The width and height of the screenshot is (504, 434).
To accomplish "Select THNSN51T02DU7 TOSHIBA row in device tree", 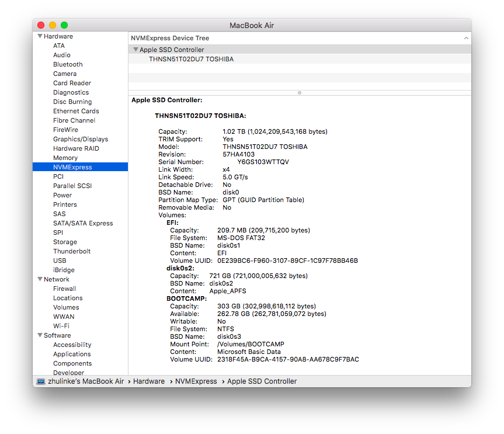I will [x=300, y=59].
